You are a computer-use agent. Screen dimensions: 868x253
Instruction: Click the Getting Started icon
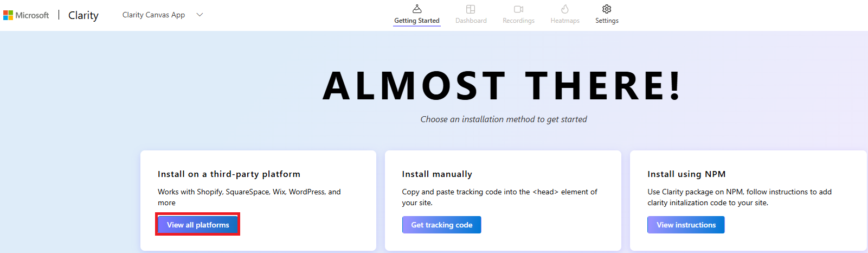pyautogui.click(x=416, y=9)
